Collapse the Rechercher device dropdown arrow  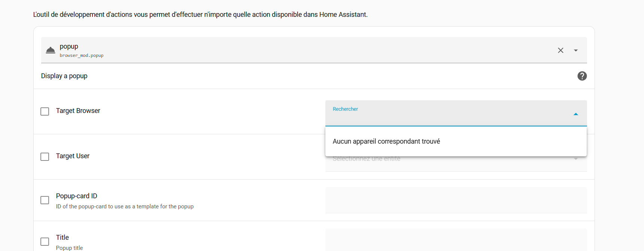(x=576, y=114)
